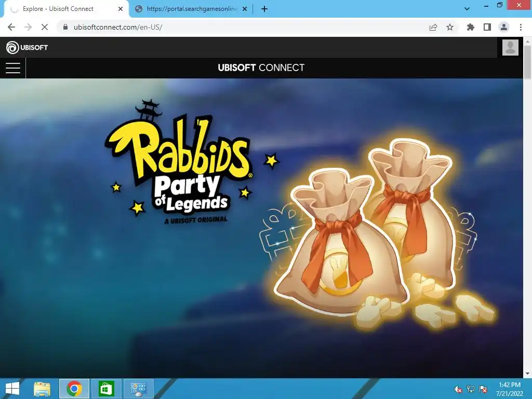This screenshot has width=532, height=399.
Task: Open the Control Panel taskbar icon
Action: click(x=138, y=389)
